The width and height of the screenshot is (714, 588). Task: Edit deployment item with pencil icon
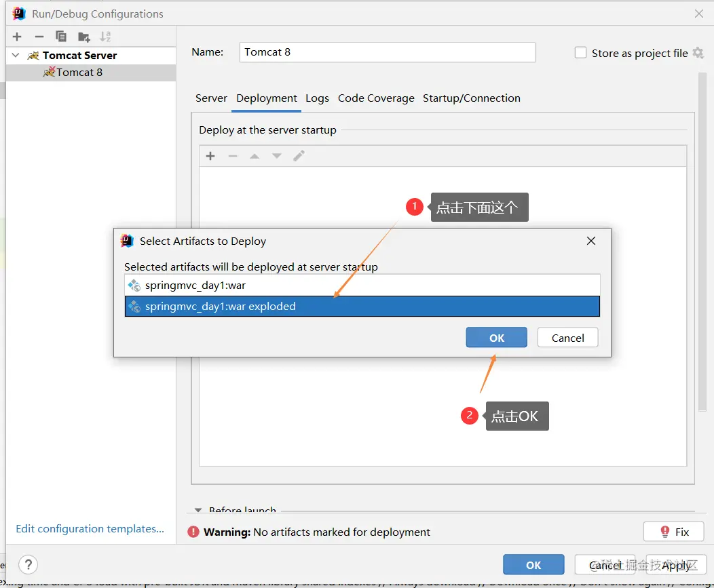pyautogui.click(x=299, y=156)
